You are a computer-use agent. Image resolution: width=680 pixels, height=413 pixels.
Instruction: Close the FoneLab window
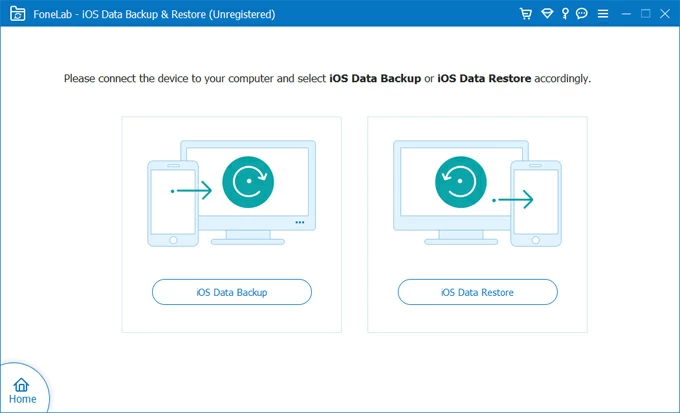click(665, 14)
